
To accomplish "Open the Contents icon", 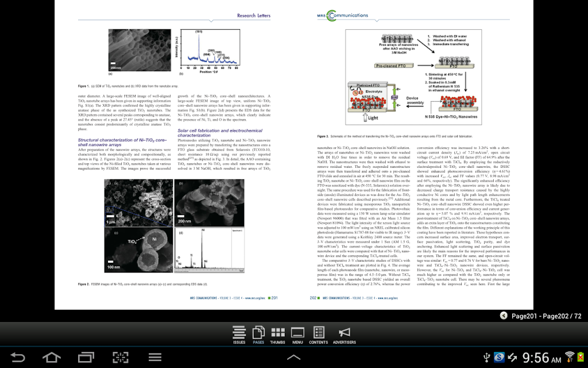I will pos(318,335).
